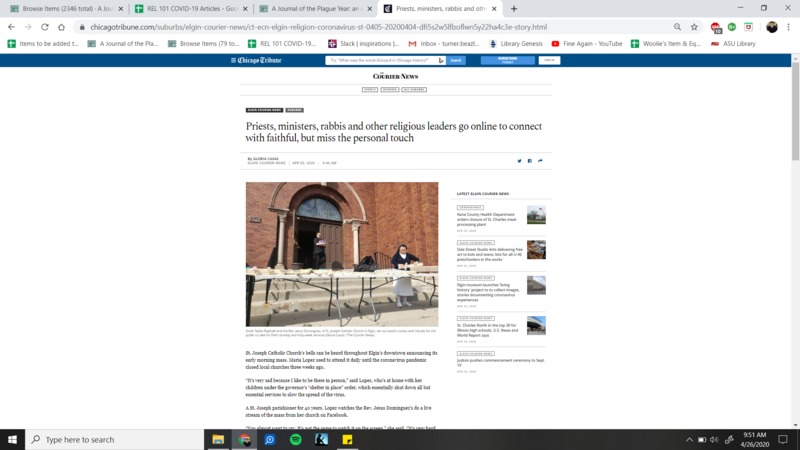Screen dimensions: 800x450
Task: Open the Gmail Inbox bookmark
Action: (444, 44)
